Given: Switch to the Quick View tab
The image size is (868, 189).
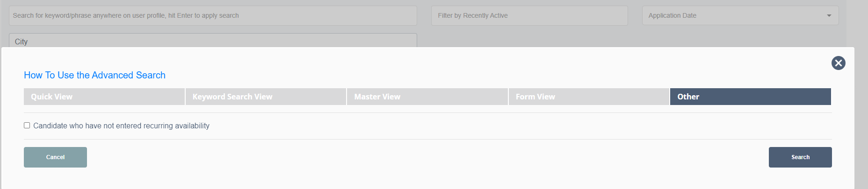Looking at the screenshot, I should [x=104, y=97].
